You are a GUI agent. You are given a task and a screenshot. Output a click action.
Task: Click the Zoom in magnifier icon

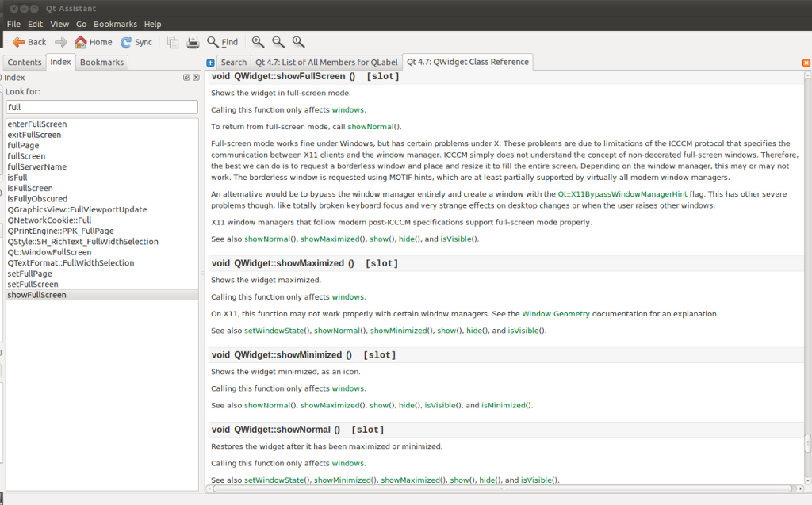(258, 42)
